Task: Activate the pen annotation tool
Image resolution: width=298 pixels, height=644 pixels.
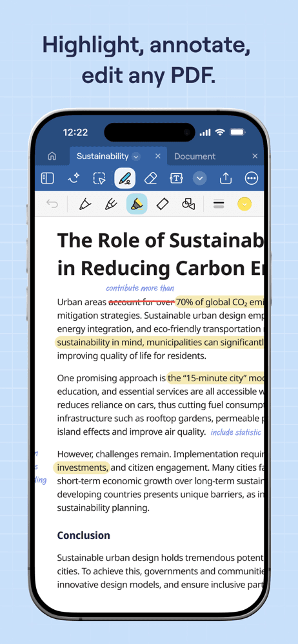Action: point(124,178)
